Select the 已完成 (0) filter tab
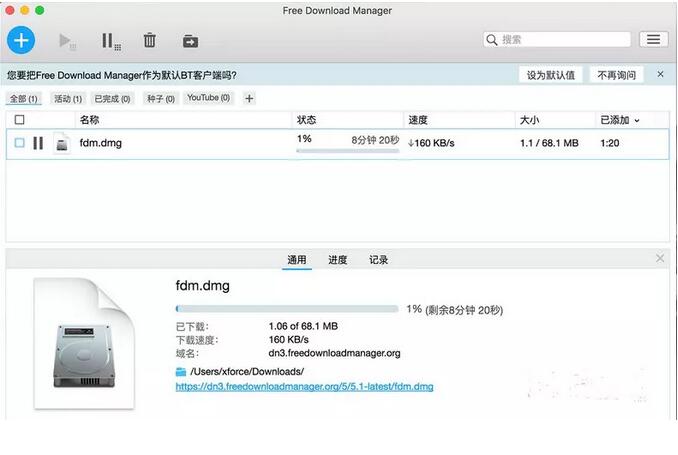Viewport: 678px width, 455px height. (112, 99)
